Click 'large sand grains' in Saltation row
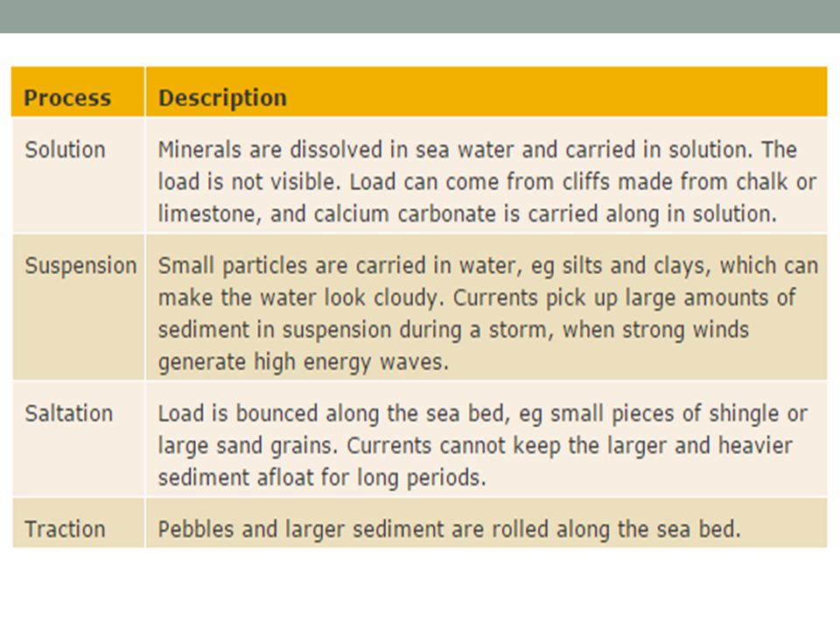Viewport: 840px width, 630px height. coord(248,446)
